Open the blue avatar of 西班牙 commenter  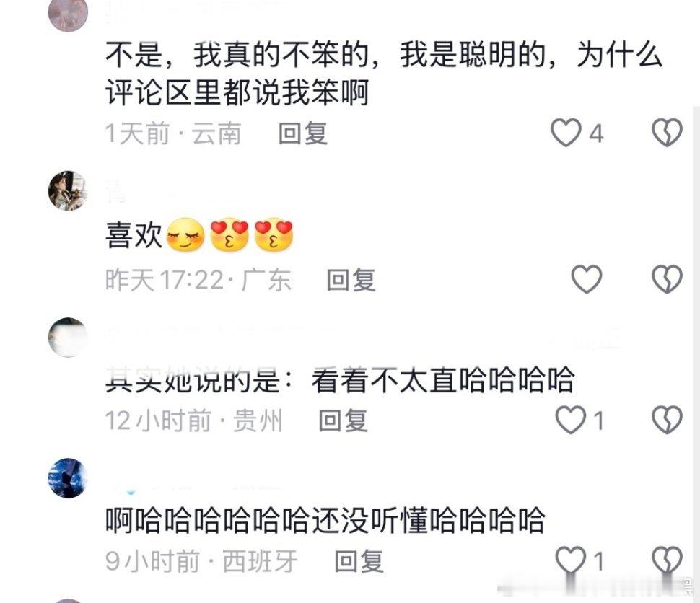(x=68, y=478)
